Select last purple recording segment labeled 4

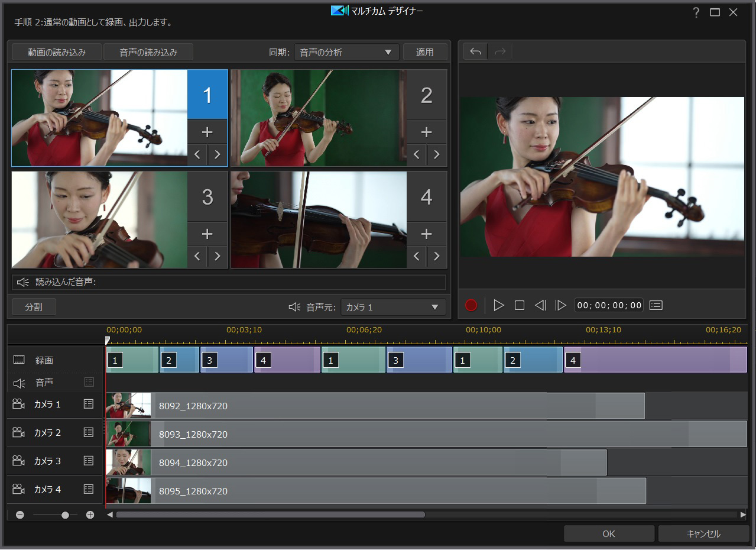coord(656,360)
